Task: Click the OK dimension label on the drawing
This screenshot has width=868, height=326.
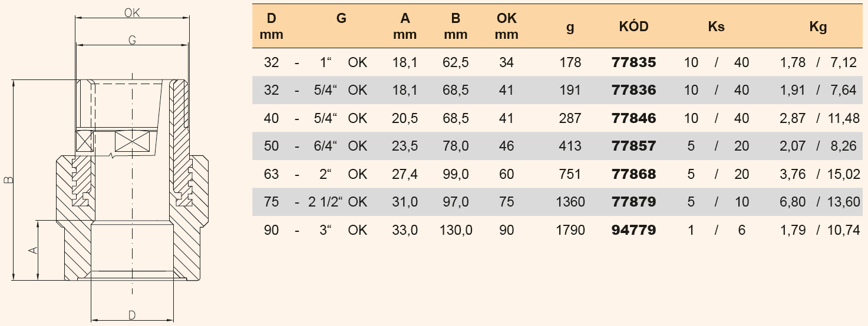Action: (x=132, y=13)
